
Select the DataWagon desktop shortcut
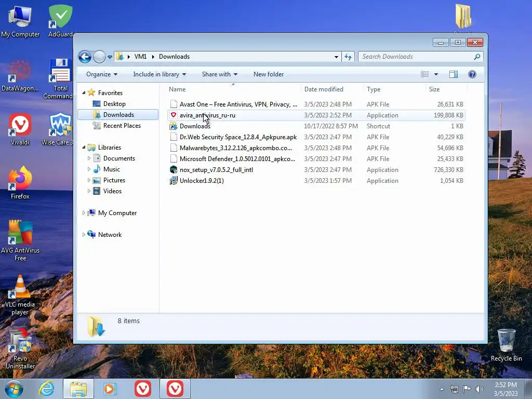click(20, 75)
